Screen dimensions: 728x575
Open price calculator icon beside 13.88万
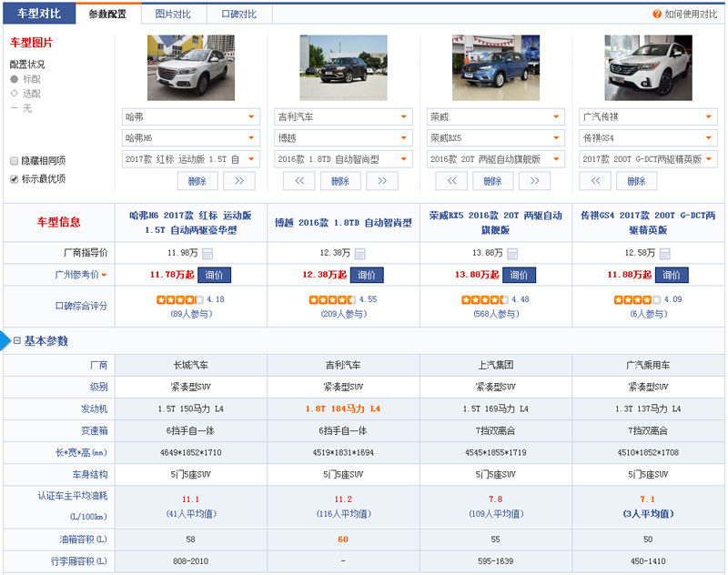(512, 254)
